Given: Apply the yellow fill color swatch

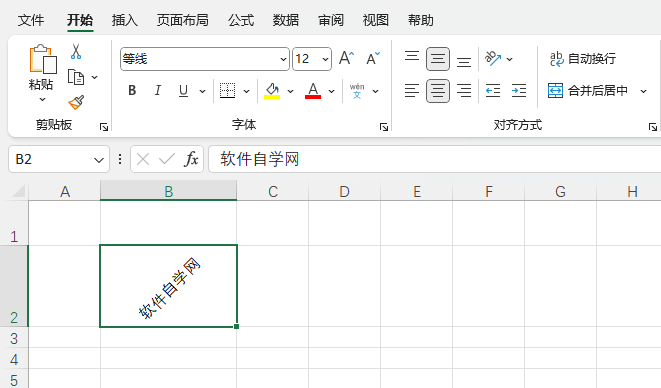Looking at the screenshot, I should (x=272, y=91).
